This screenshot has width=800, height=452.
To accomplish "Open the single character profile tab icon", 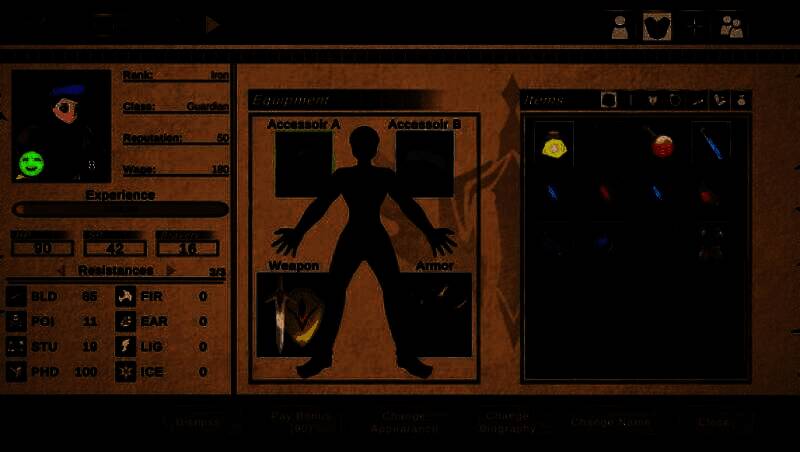I will click(620, 27).
